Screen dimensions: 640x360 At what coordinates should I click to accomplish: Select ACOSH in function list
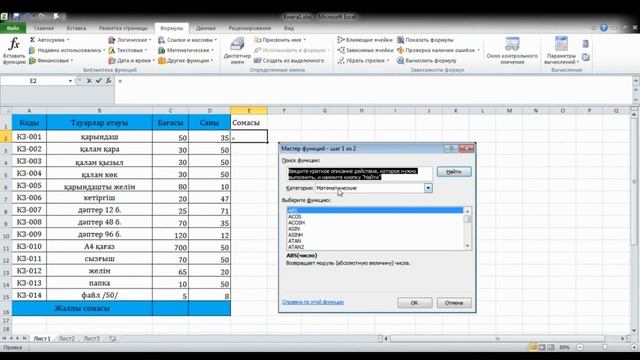[x=296, y=223]
